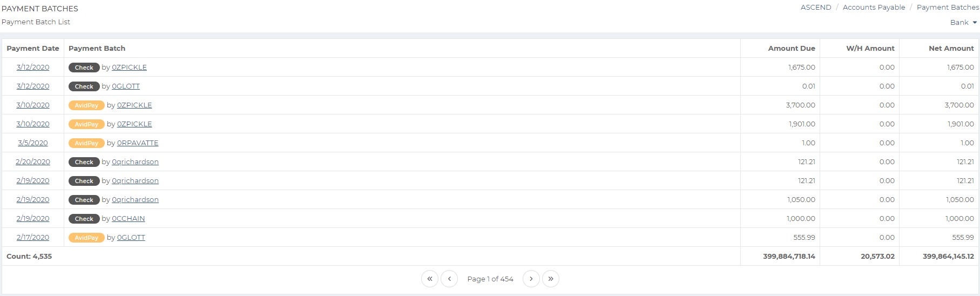Go to the first page of batches

point(430,279)
